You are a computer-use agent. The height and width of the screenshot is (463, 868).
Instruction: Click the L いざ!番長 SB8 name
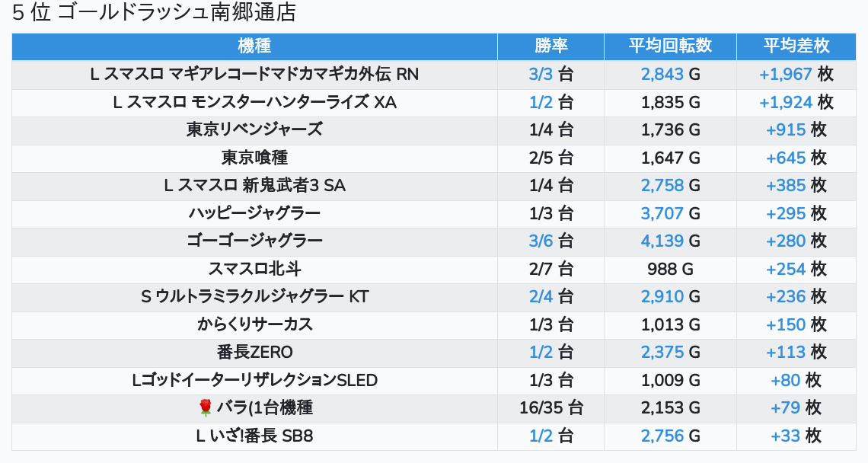254,436
